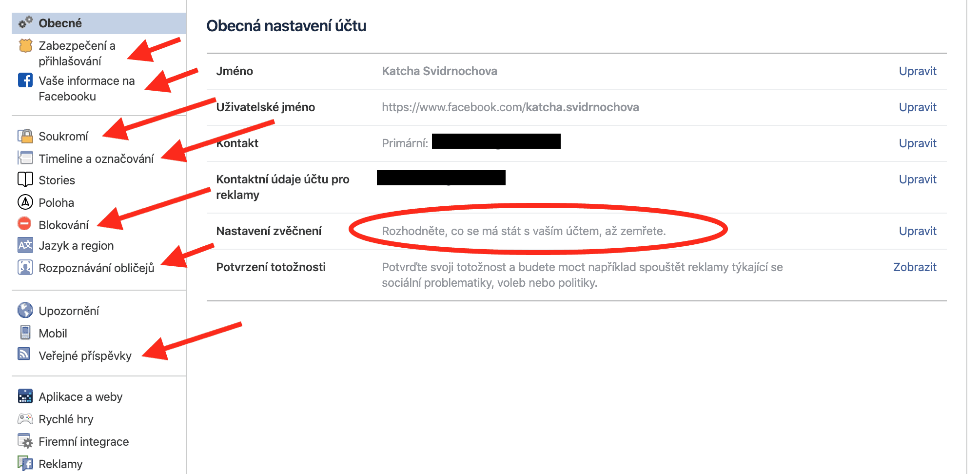
Task: Click the Rozhodněte memorialization description text
Action: 524,231
